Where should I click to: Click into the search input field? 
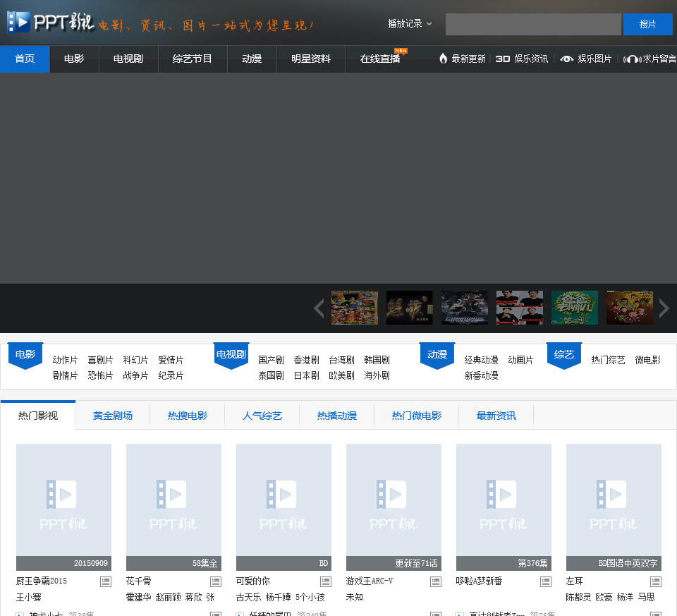tap(532, 24)
